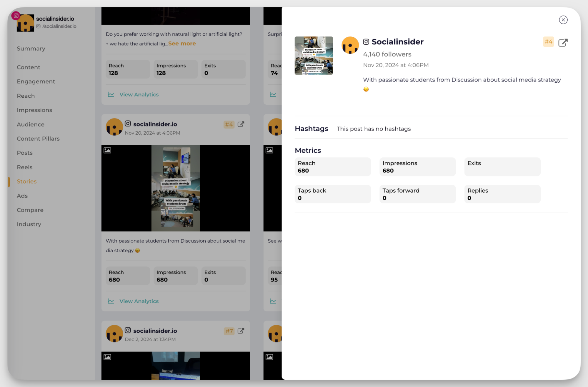Image resolution: width=588 pixels, height=387 pixels.
Task: Open the Dec 2 story image preview
Action: (176, 366)
